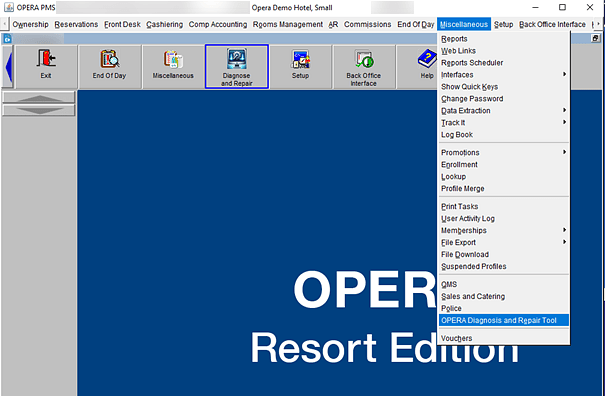This screenshot has width=605, height=396.
Task: Select Web Links menu entry
Action: [504, 51]
